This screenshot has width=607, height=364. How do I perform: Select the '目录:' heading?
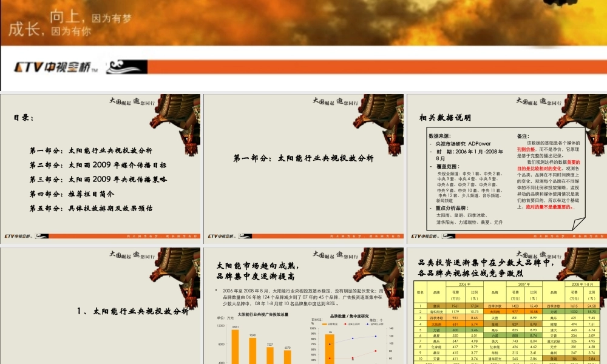click(x=24, y=118)
